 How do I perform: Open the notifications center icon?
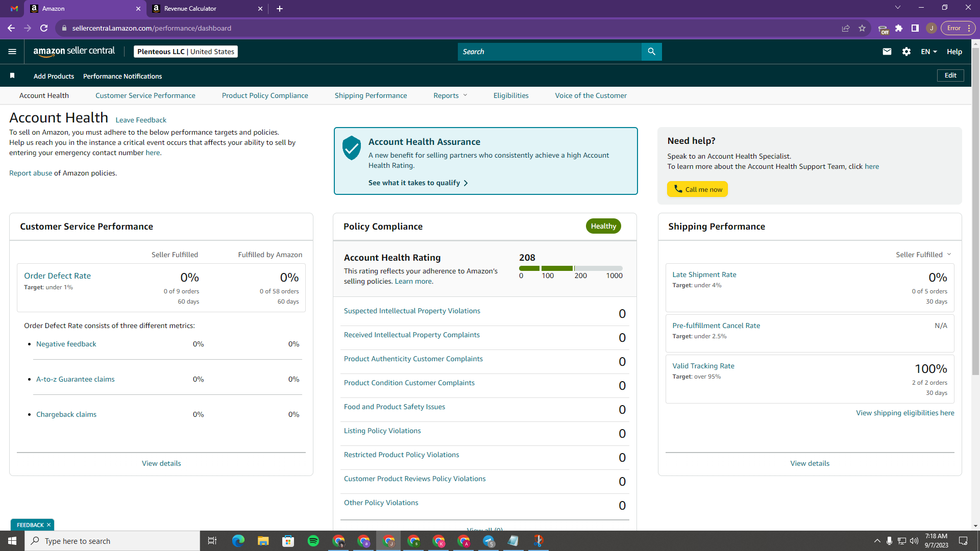pos(963,541)
